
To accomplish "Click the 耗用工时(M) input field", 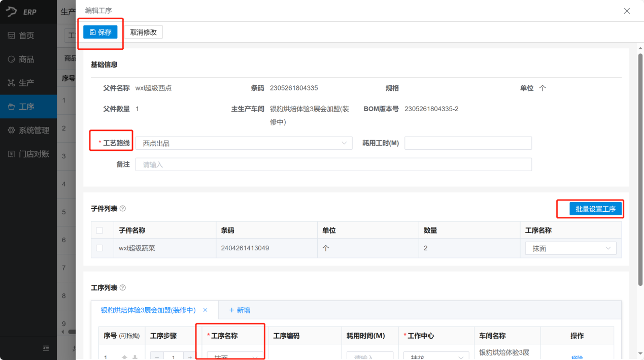I will tap(468, 143).
